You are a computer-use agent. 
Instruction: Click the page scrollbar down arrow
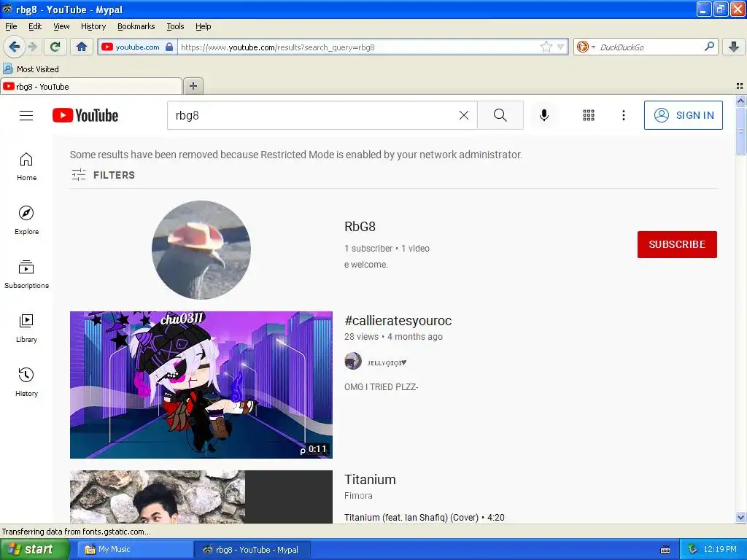pos(740,517)
